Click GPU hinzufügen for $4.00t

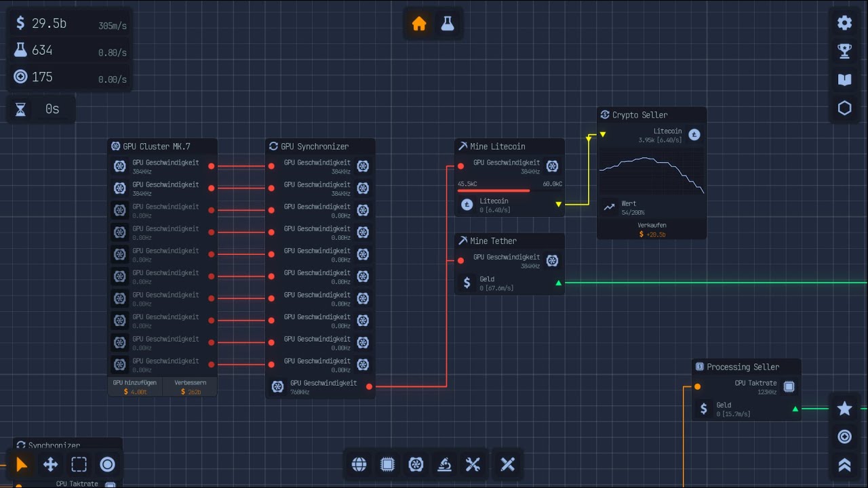coord(135,387)
